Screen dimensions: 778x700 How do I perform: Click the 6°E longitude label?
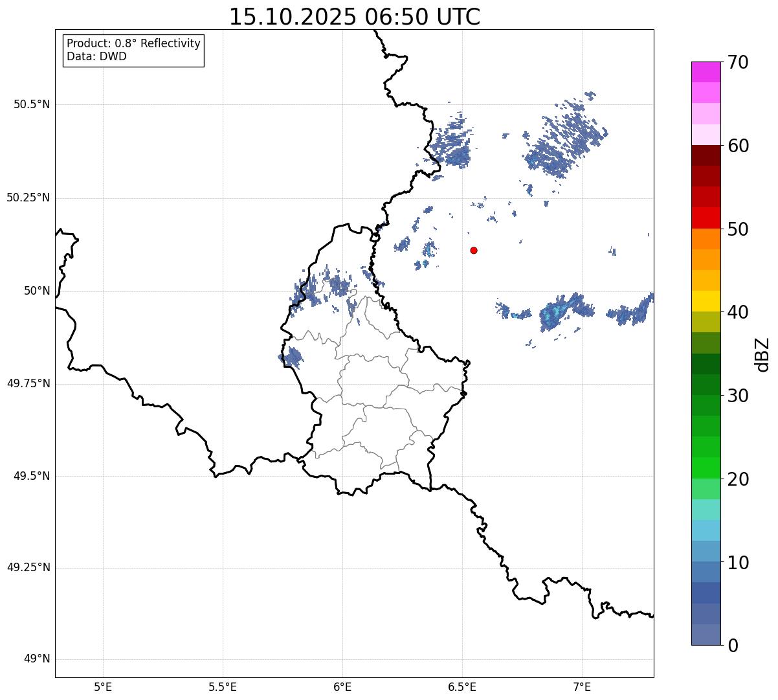(x=342, y=687)
